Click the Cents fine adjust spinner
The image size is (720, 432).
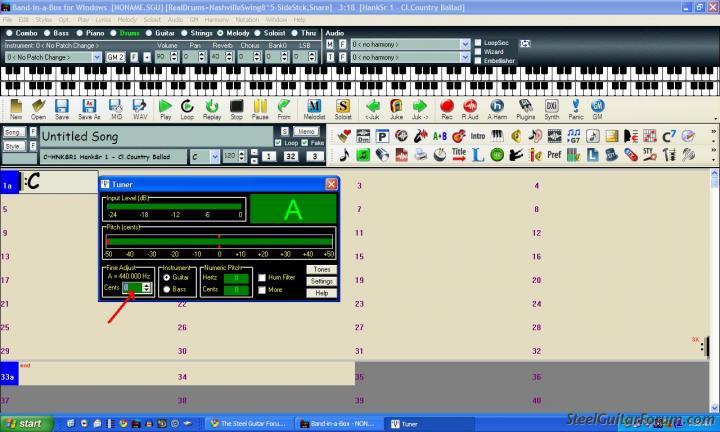[147, 288]
